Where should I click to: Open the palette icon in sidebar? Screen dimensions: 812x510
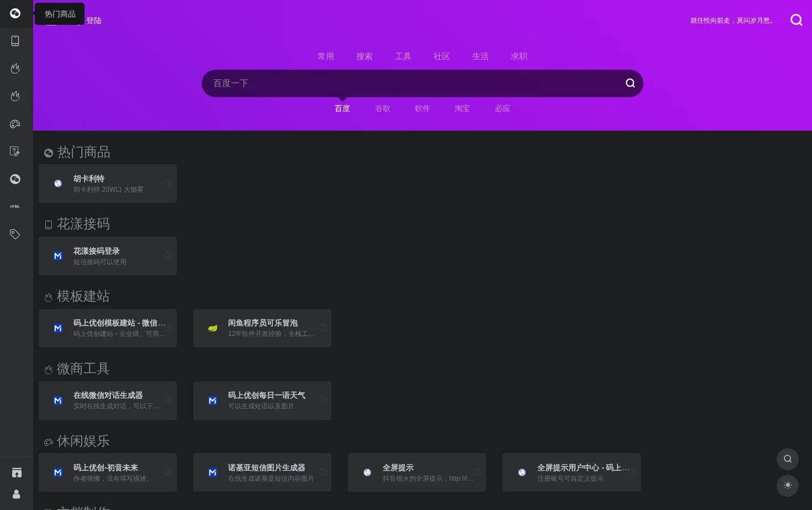[x=15, y=124]
